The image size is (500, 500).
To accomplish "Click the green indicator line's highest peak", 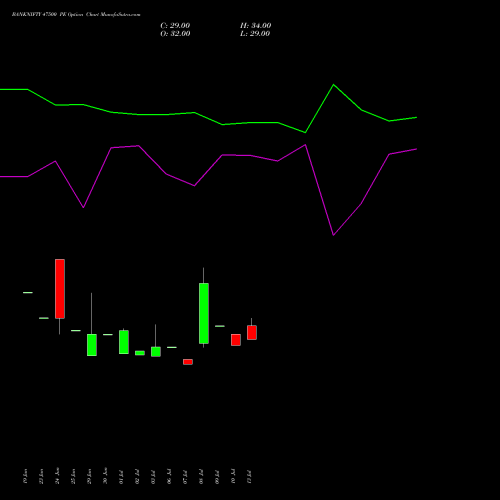I will tap(334, 85).
